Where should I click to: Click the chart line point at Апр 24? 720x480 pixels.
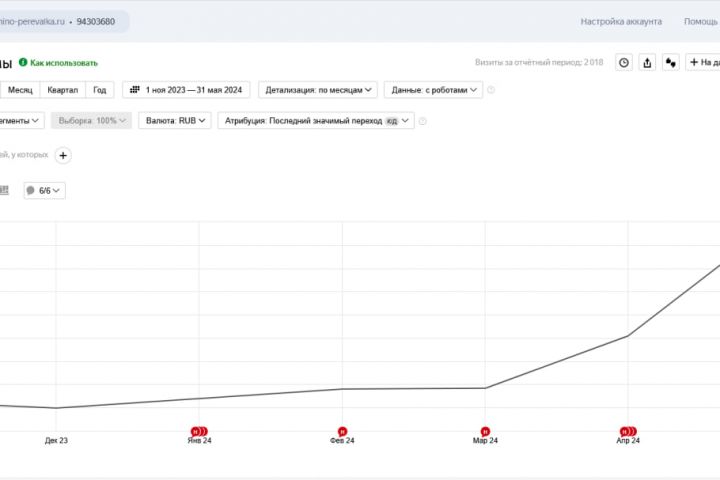tap(628, 336)
